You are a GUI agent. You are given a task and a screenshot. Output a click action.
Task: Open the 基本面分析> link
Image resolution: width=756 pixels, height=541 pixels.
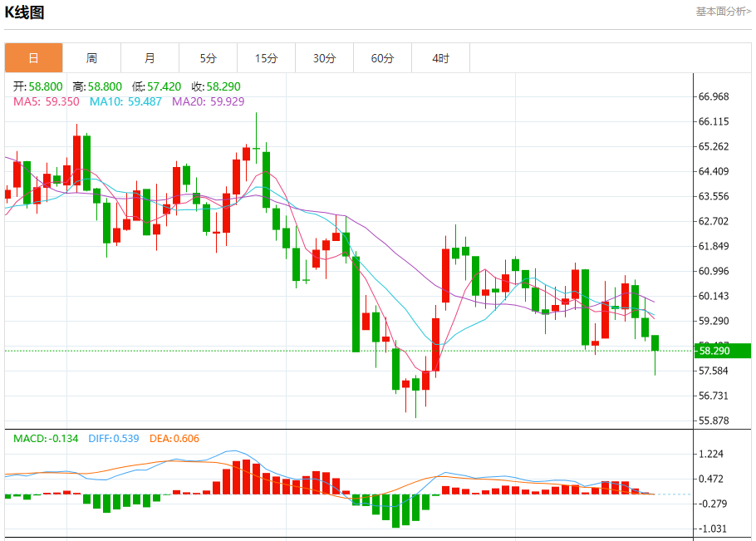pyautogui.click(x=724, y=12)
